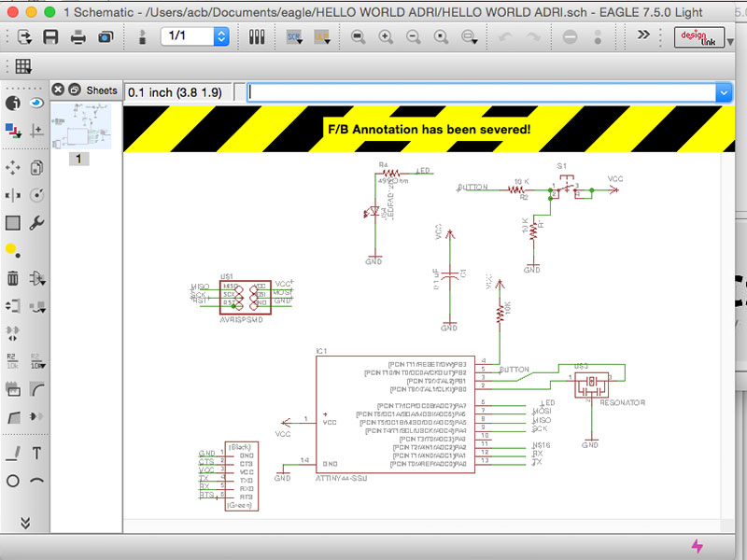
Task: Open the ULP user language program dropdown
Action: [322, 36]
